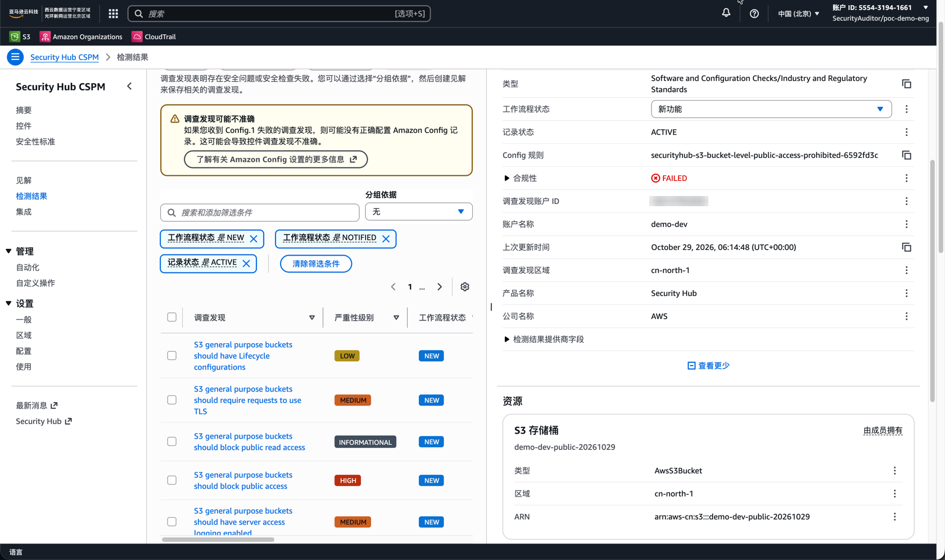This screenshot has width=945, height=560.
Task: Click the 查看更少 link
Action: pos(708,366)
